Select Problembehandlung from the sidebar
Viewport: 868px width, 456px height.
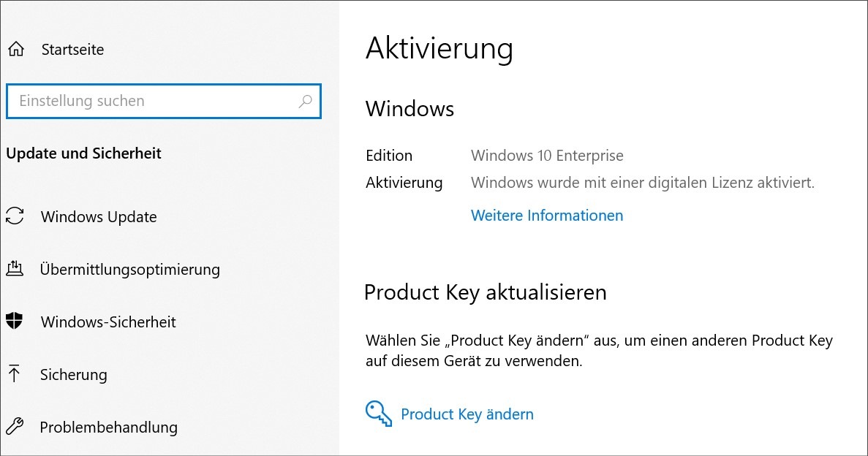107,427
